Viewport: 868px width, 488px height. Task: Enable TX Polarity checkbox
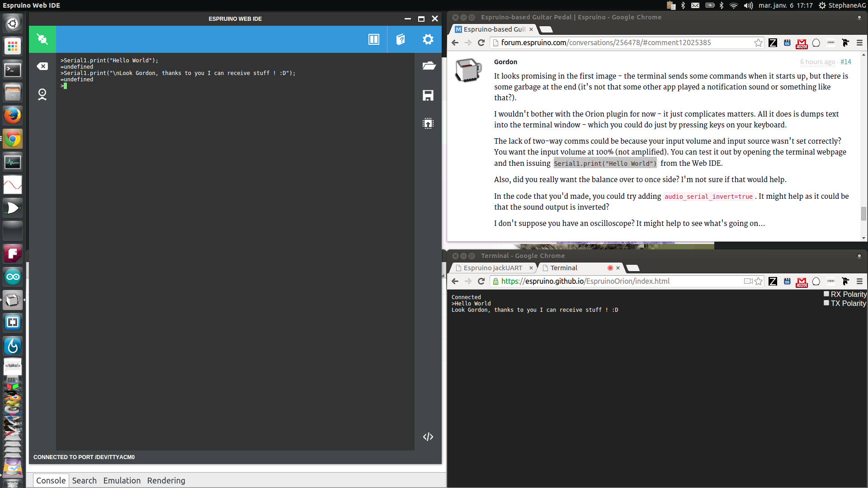pyautogui.click(x=826, y=303)
